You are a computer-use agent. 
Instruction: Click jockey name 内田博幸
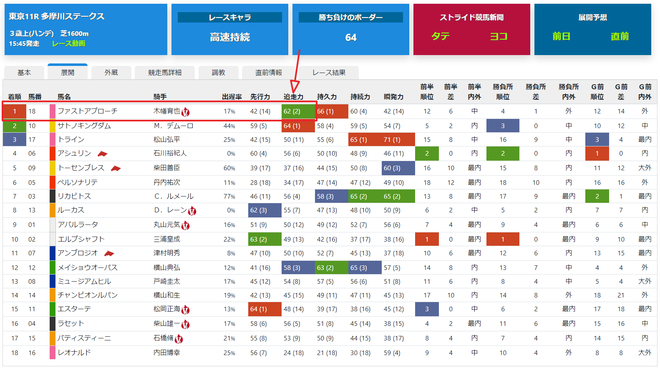(167, 352)
